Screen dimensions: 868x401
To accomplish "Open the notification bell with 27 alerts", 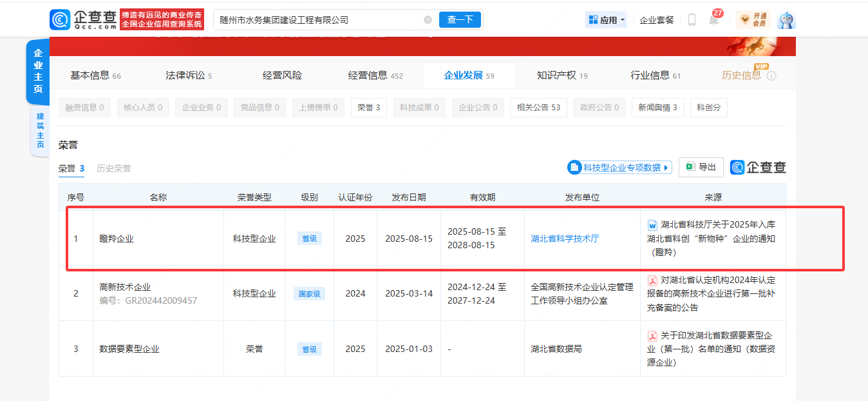I will pos(713,19).
